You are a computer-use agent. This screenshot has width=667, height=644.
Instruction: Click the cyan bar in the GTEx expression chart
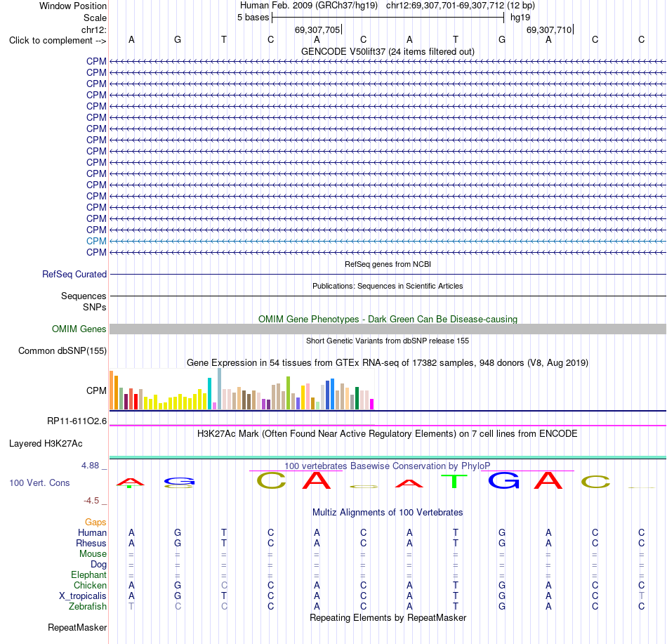click(209, 394)
